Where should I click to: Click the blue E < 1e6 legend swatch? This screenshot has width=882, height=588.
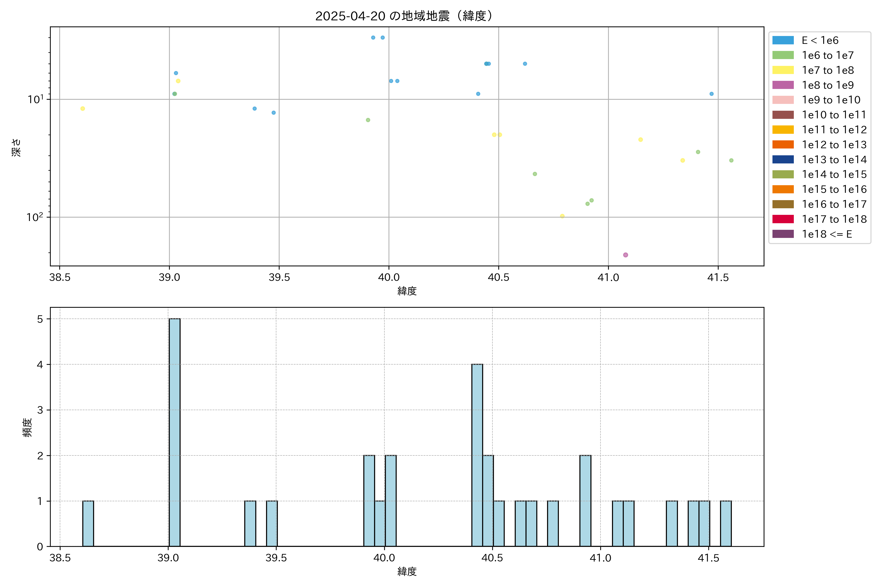[x=783, y=40]
